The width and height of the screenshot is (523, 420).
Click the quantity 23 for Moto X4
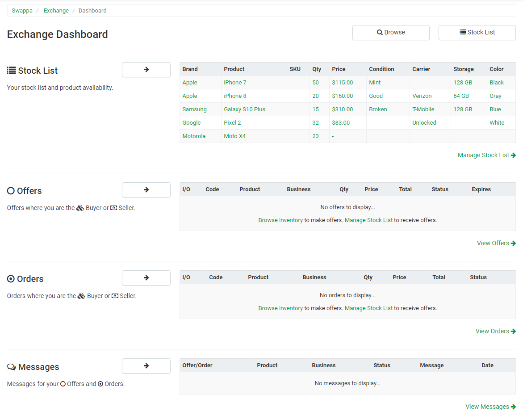tap(315, 136)
